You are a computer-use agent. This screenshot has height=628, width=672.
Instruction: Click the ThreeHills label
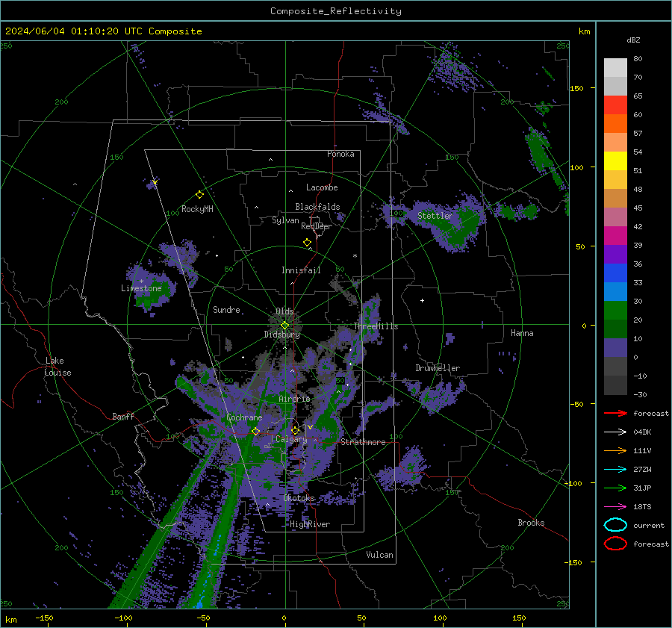(x=376, y=326)
